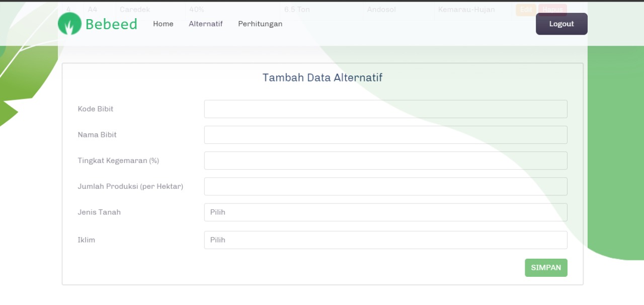
Task: Click the 6.5 Ton table value
Action: pos(296,9)
